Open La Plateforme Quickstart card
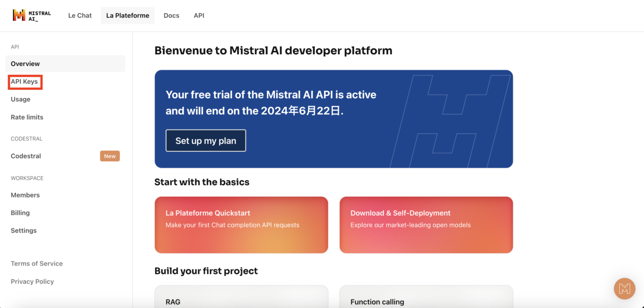The image size is (644, 308). click(241, 225)
